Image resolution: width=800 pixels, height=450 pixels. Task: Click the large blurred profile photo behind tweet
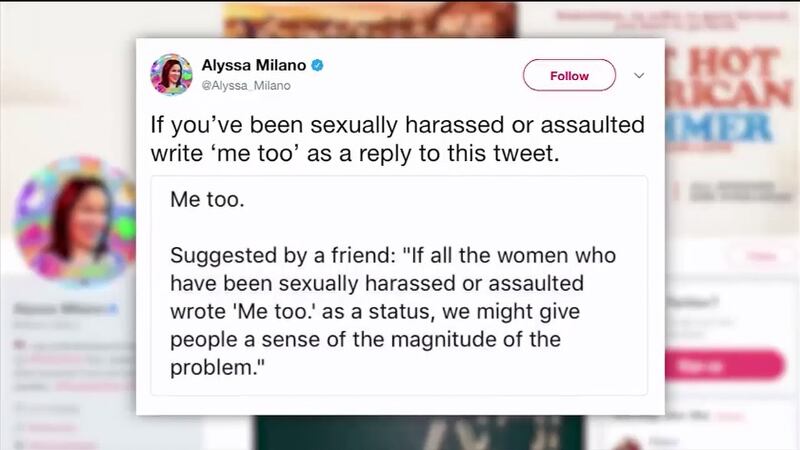[x=68, y=215]
